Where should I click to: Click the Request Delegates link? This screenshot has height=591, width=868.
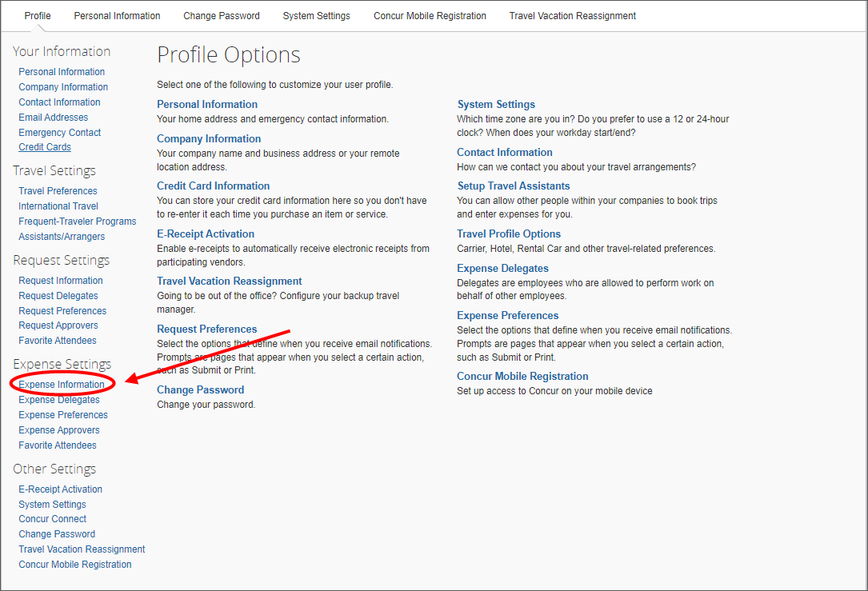(58, 296)
